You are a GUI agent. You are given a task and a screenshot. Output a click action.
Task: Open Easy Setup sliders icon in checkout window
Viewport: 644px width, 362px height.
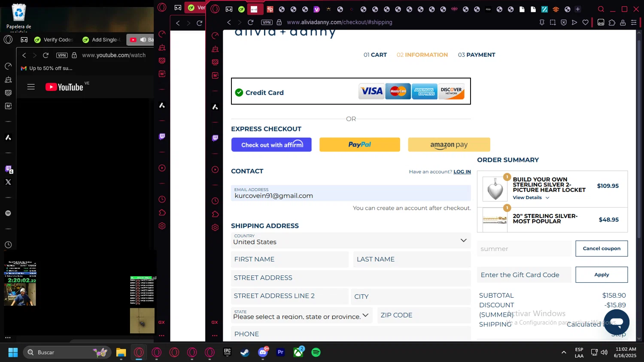(634, 22)
